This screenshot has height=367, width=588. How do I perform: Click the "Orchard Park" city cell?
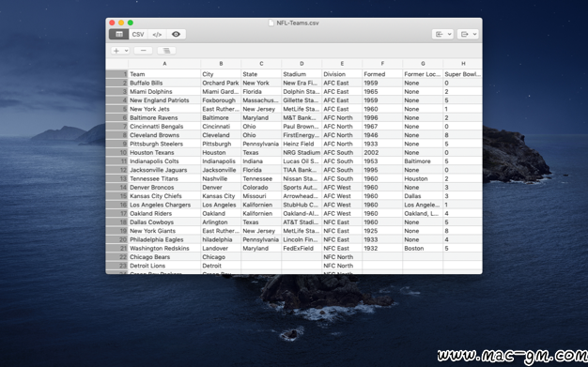[x=221, y=83]
